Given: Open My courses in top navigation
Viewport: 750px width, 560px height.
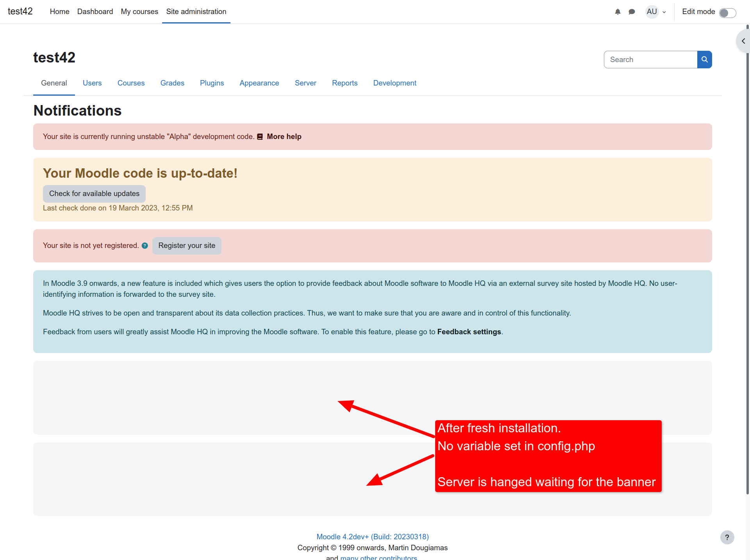Looking at the screenshot, I should click(x=139, y=12).
